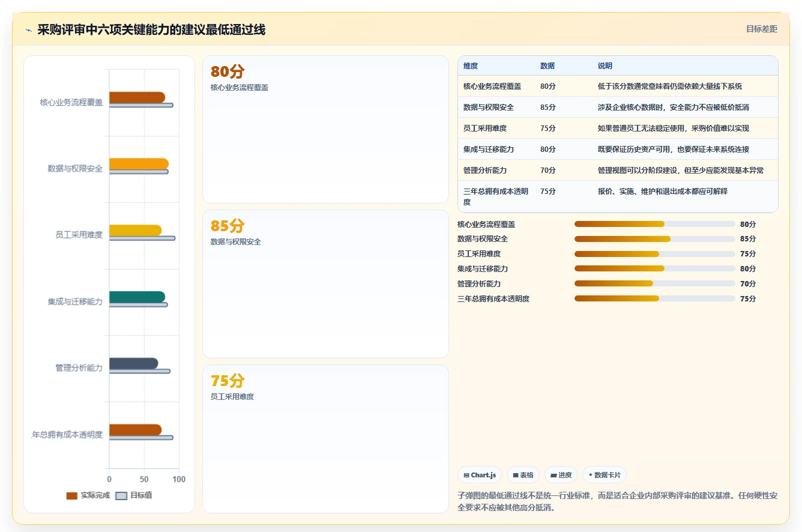Click the 管理分析能力 table row name
802x532 pixels.
coord(485,171)
